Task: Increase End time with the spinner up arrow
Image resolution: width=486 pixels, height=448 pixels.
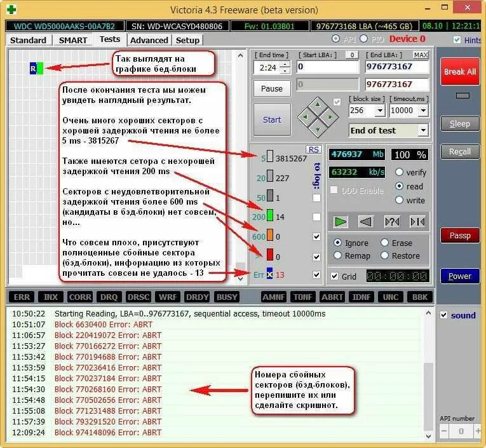Action: point(285,64)
